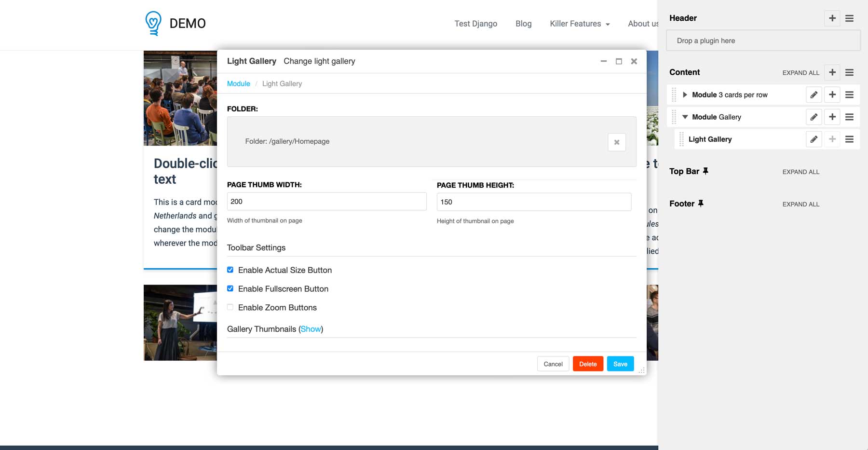Remove the /gallery/Homepage folder with the X icon
The height and width of the screenshot is (450, 868).
pyautogui.click(x=617, y=142)
